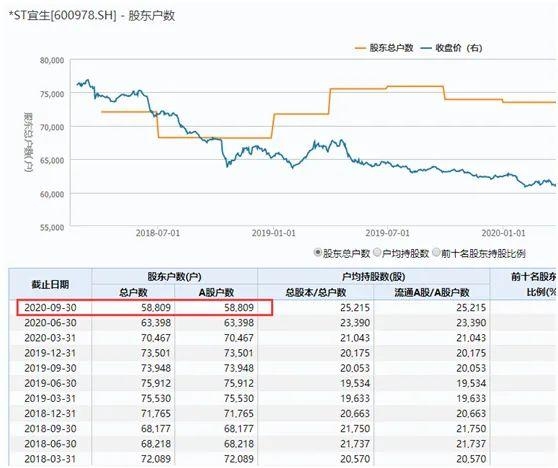
Task: Select the 2018-09-30 date cell
Action: 50,428
